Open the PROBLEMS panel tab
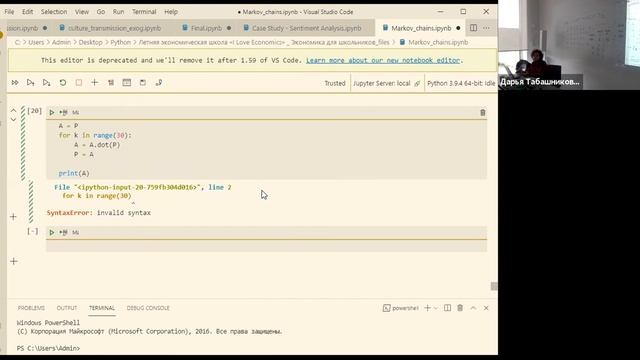This screenshot has width=640, height=360. 31,308
